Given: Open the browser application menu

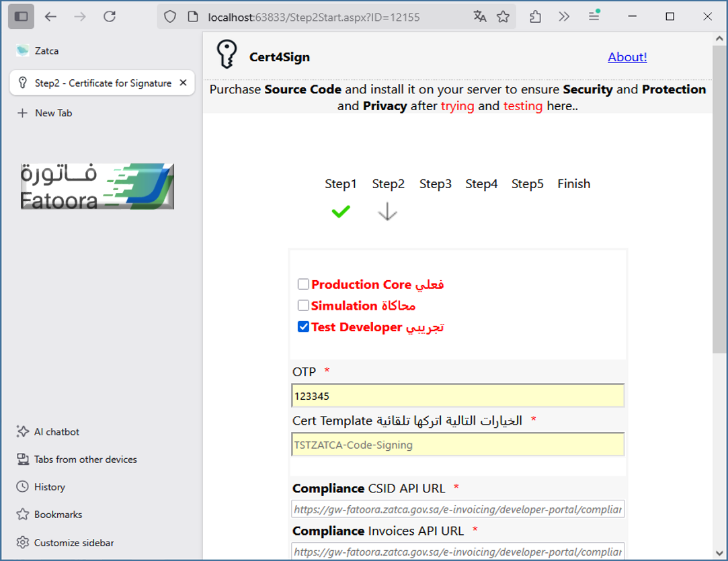Looking at the screenshot, I should [594, 17].
